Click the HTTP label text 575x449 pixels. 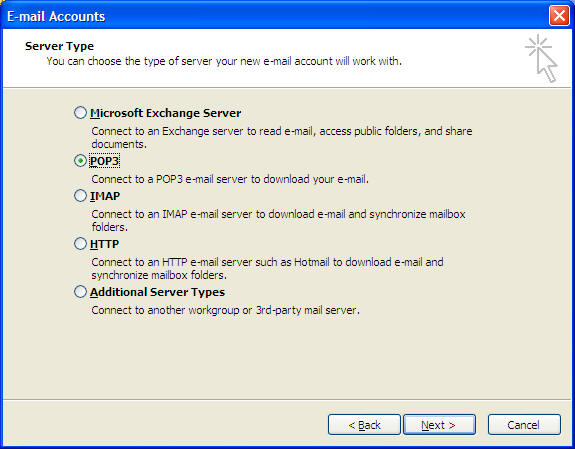click(x=105, y=244)
